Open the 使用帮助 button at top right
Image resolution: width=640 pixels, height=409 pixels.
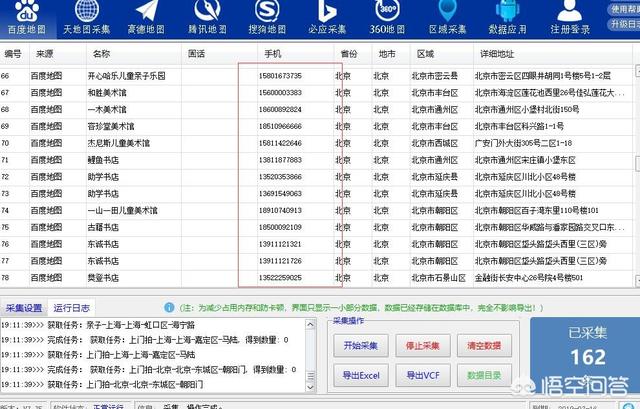pos(624,9)
